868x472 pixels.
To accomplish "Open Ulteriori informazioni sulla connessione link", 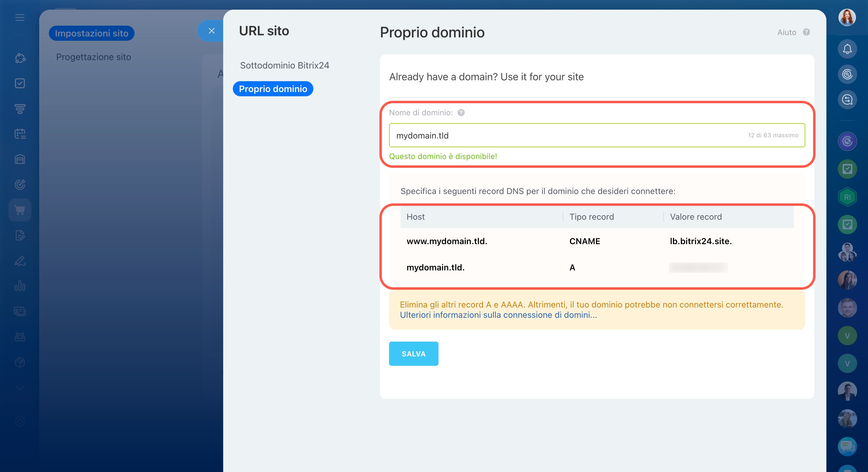I will click(x=498, y=315).
